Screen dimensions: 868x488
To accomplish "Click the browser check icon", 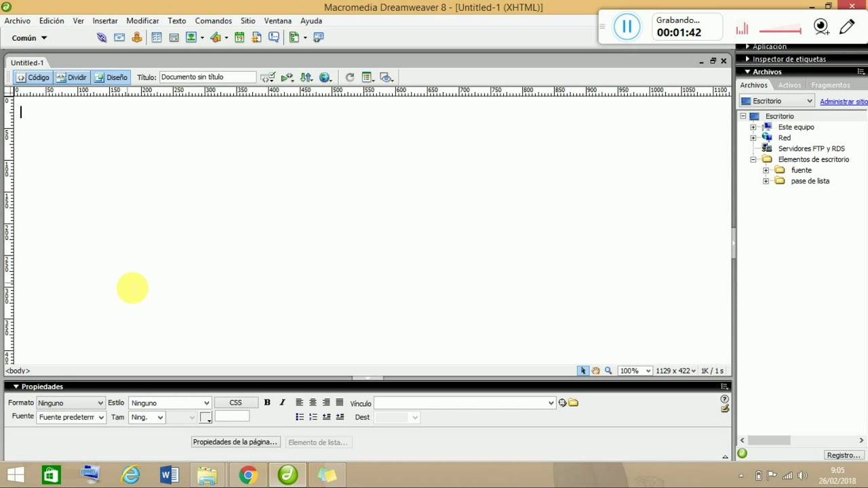I will pyautogui.click(x=287, y=77).
